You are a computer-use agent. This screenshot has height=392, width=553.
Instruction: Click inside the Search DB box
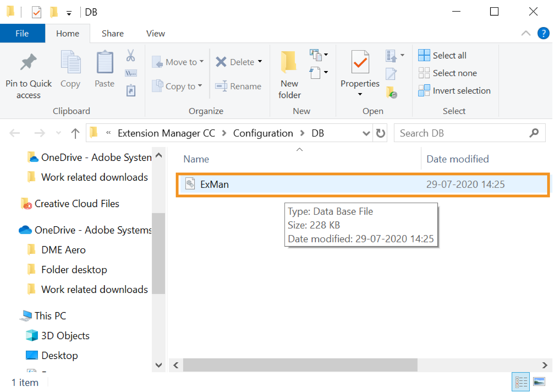(458, 133)
